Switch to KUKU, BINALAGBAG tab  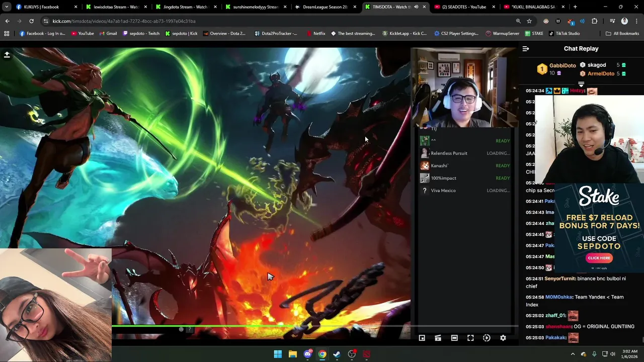[533, 7]
